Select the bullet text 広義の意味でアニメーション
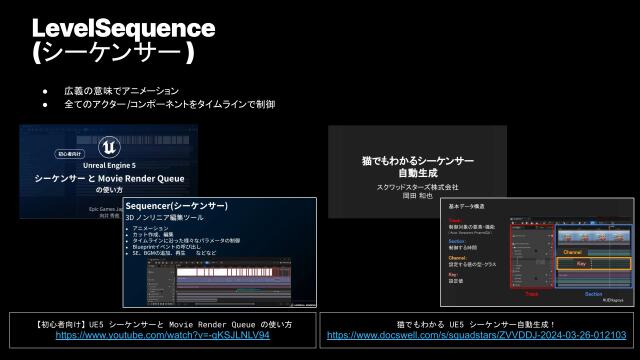The image size is (640, 360). pos(121,91)
